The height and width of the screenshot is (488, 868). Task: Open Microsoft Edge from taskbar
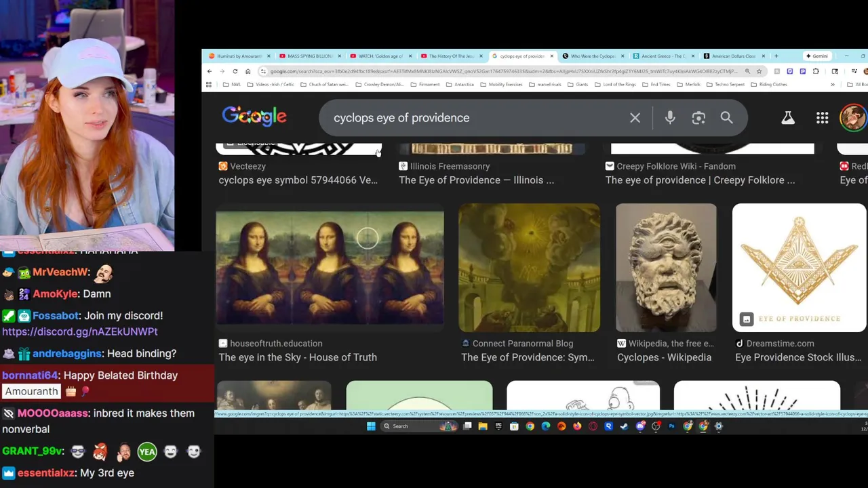(x=546, y=426)
